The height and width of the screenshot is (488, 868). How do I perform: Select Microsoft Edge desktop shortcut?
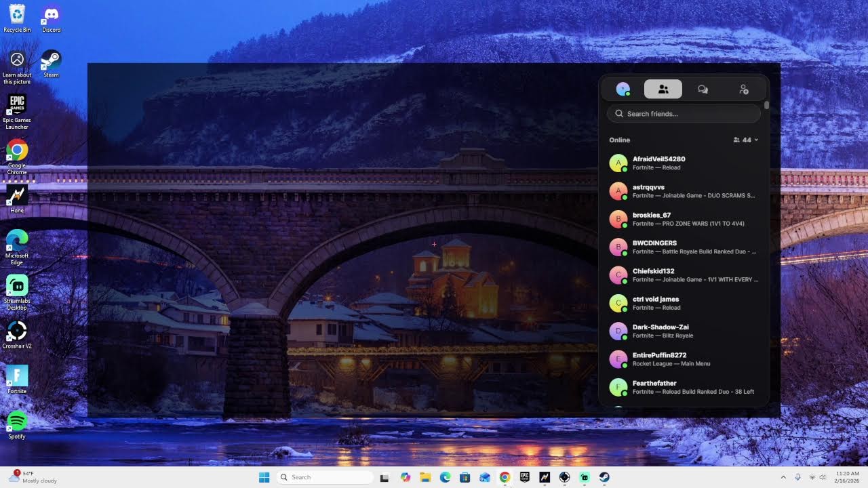17,247
